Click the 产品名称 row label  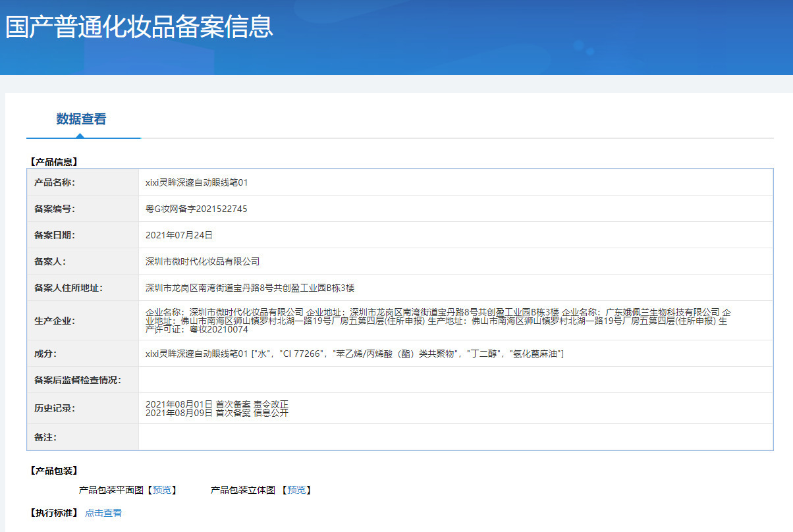pos(55,182)
